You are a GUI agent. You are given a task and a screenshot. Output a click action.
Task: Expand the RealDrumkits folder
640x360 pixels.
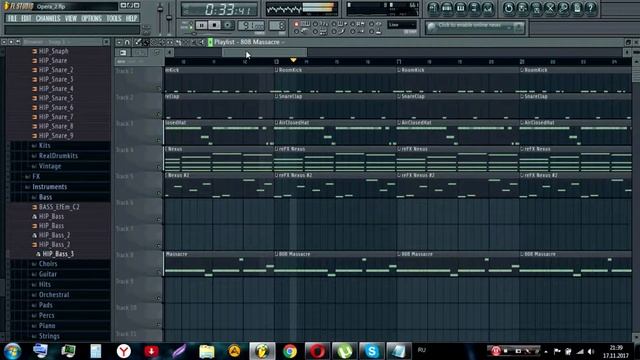58,156
